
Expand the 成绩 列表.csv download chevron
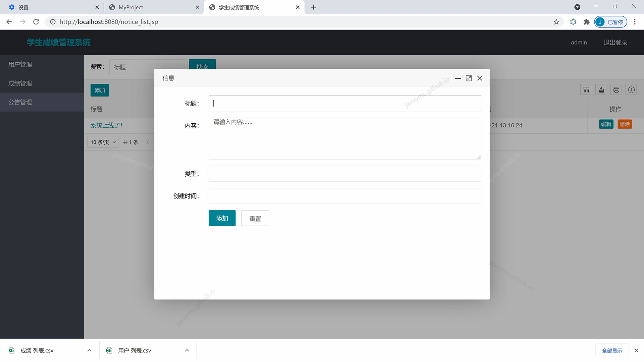coord(89,350)
